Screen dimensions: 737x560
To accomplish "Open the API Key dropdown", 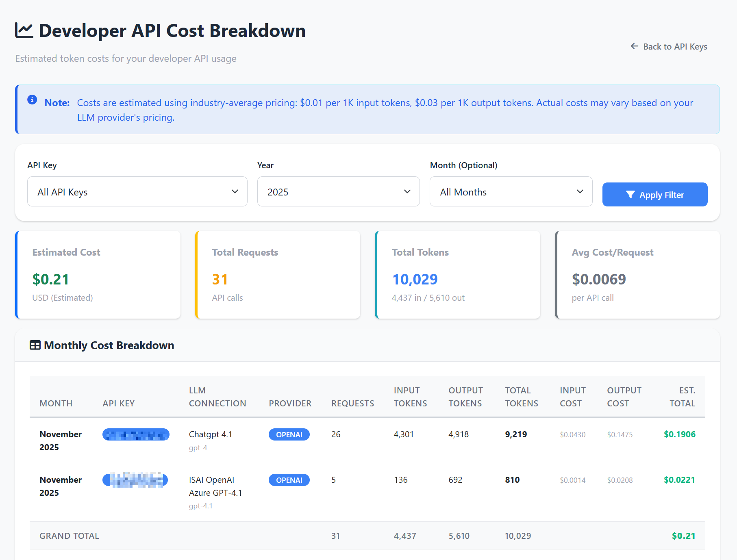I will coord(137,191).
